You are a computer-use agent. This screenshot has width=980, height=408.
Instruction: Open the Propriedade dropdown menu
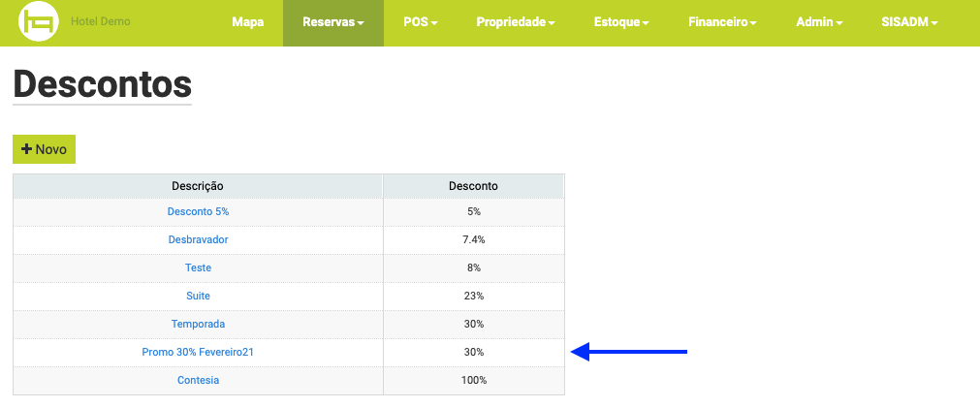(516, 22)
